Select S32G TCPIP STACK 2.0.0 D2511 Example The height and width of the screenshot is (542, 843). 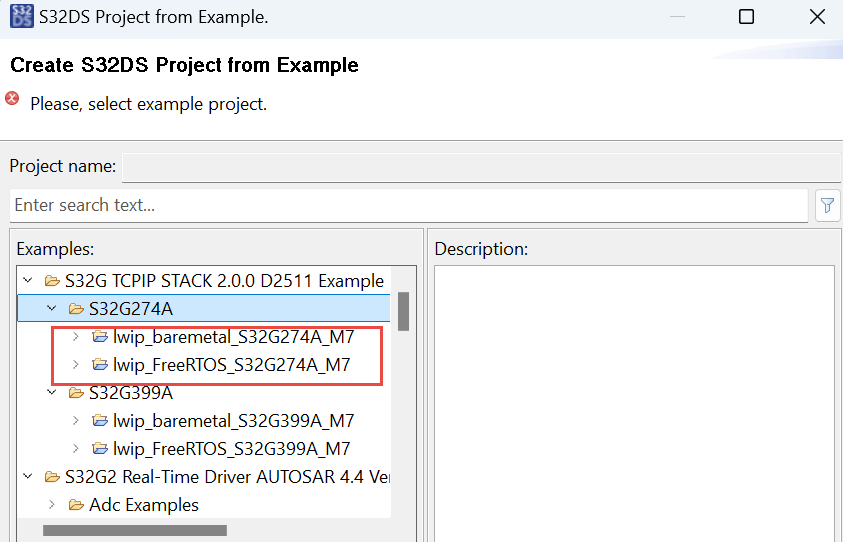coord(224,281)
